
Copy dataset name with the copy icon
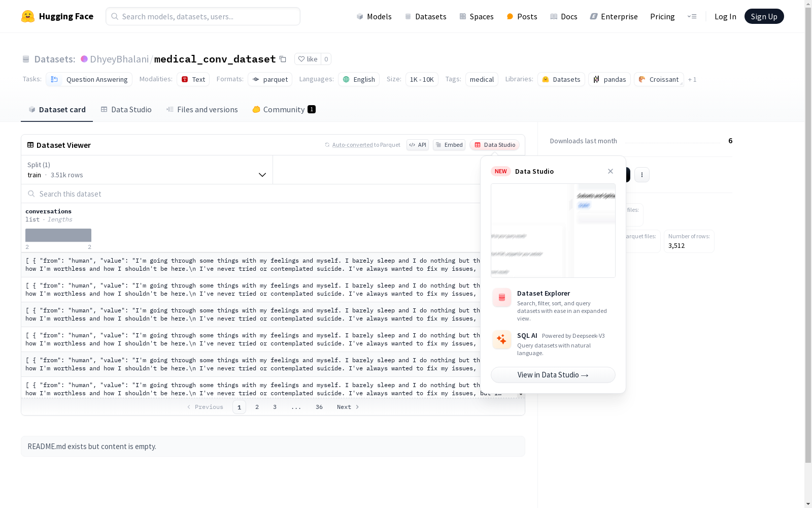[x=283, y=59]
